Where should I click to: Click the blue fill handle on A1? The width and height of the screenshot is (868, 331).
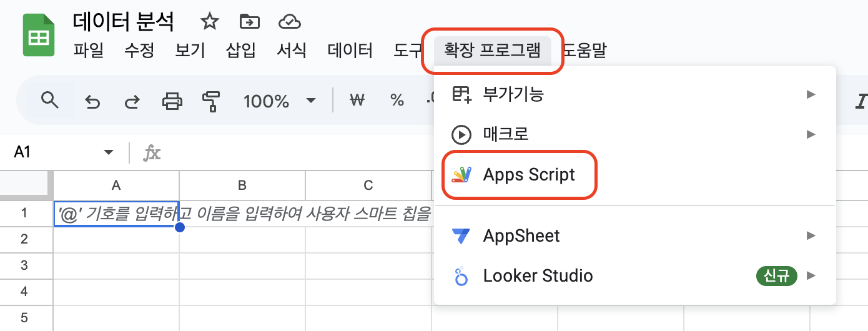click(x=180, y=227)
